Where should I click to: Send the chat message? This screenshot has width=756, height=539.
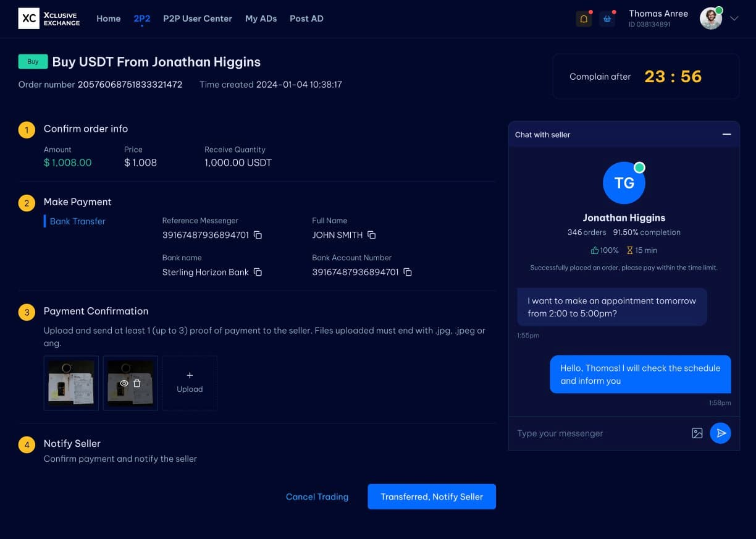tap(720, 433)
